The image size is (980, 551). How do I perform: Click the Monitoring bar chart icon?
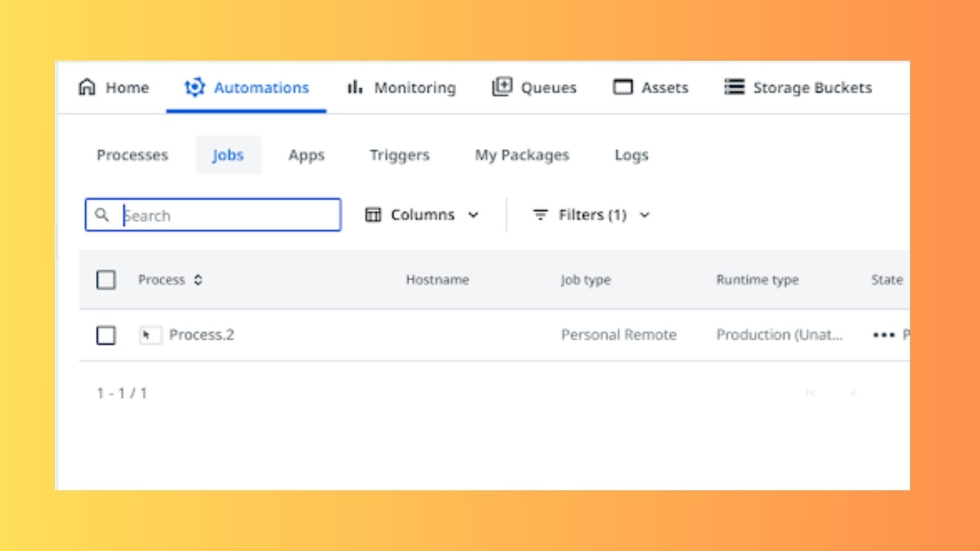coord(355,87)
